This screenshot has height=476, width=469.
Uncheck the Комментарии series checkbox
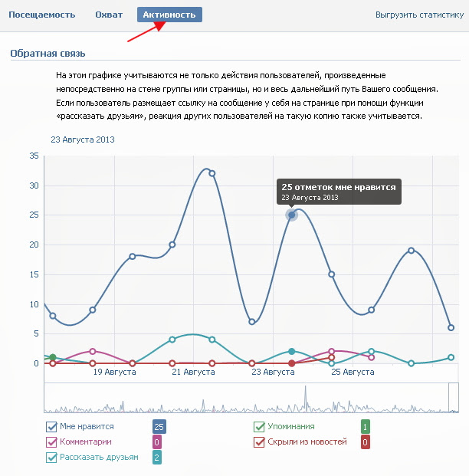tap(51, 442)
